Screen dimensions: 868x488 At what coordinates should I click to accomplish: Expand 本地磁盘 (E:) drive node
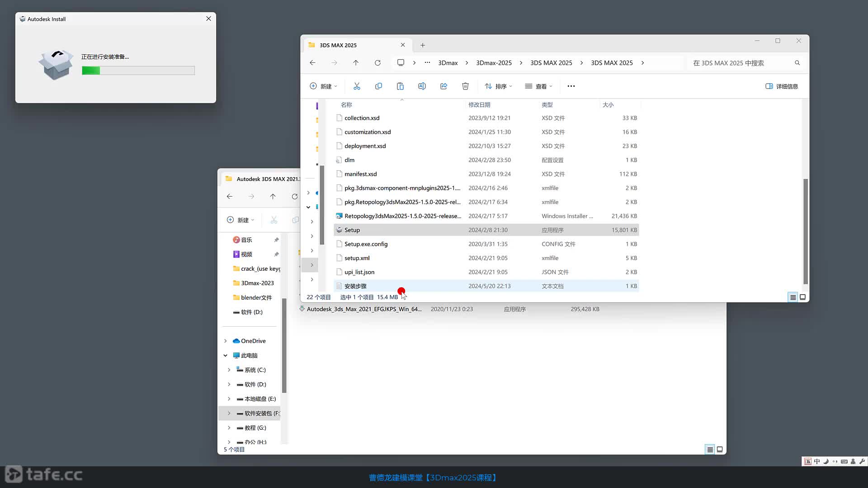[229, 399]
